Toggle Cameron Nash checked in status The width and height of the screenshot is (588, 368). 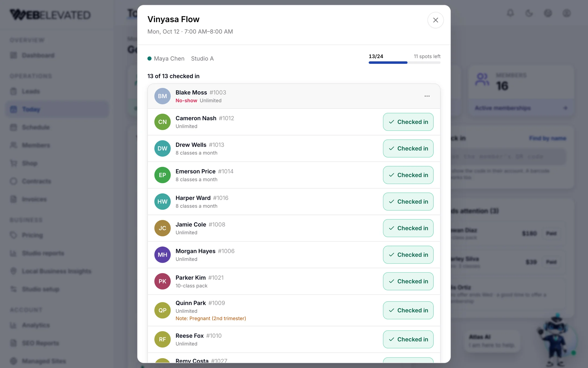click(408, 122)
